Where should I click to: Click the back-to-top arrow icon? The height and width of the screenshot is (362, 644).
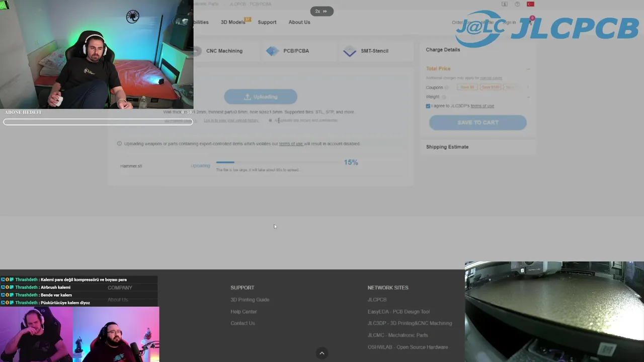[x=322, y=353]
